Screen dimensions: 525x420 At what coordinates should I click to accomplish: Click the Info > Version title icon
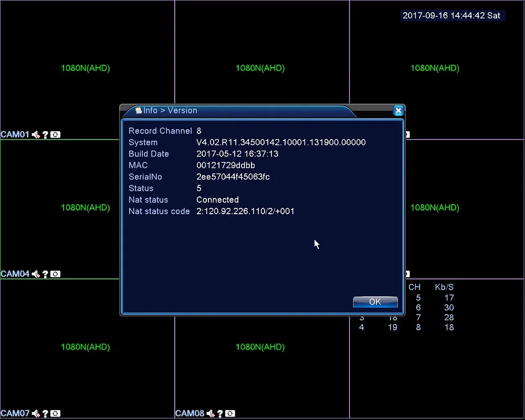pos(138,110)
